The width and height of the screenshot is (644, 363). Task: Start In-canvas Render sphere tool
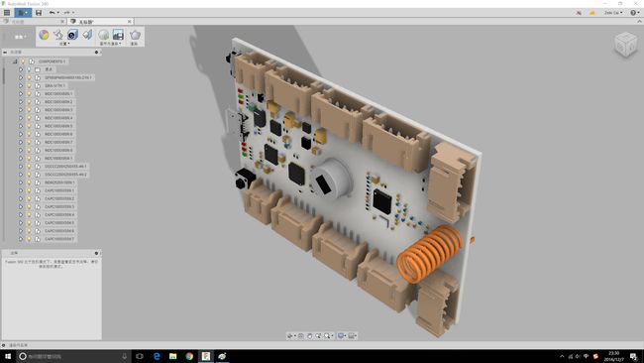click(x=103, y=35)
